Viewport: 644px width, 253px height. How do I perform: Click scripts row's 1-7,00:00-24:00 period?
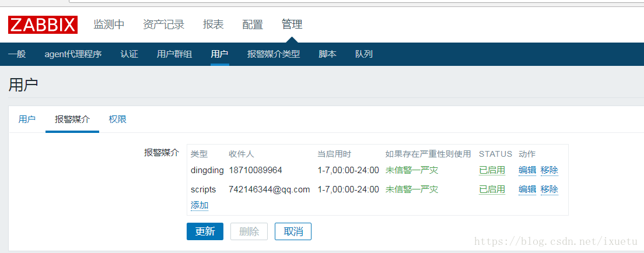click(348, 189)
